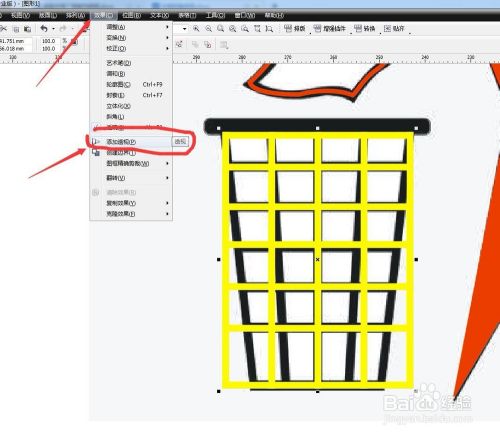Click the 拼版 toolbar button
Viewport: 500px width, 436px height.
click(x=295, y=29)
